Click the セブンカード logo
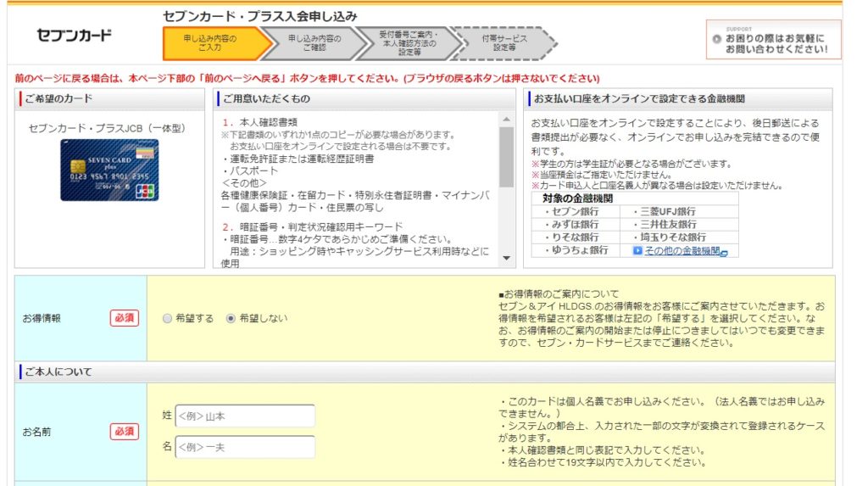Viewport: 868px width, 486px height. coord(75,36)
